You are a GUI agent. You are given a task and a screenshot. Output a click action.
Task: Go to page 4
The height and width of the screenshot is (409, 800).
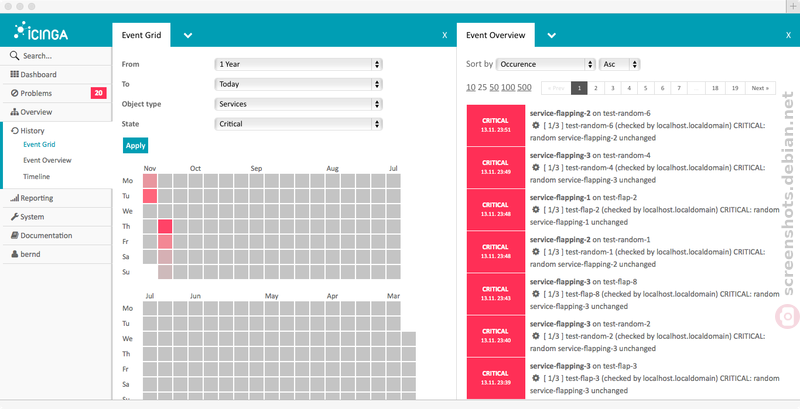(x=629, y=88)
